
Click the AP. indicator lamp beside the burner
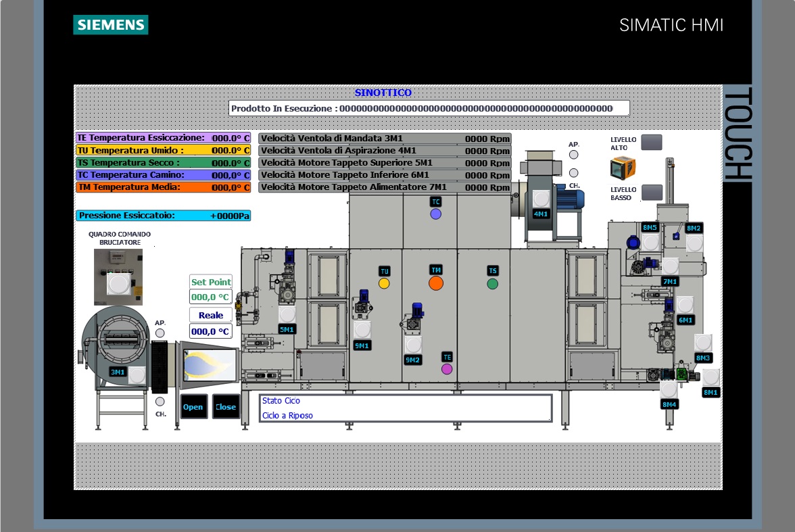click(x=160, y=333)
